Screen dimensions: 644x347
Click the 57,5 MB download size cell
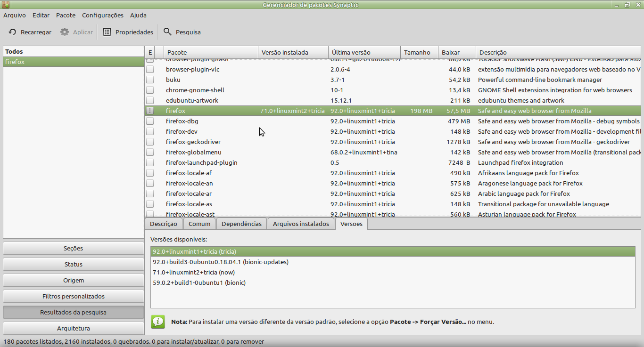coord(458,111)
